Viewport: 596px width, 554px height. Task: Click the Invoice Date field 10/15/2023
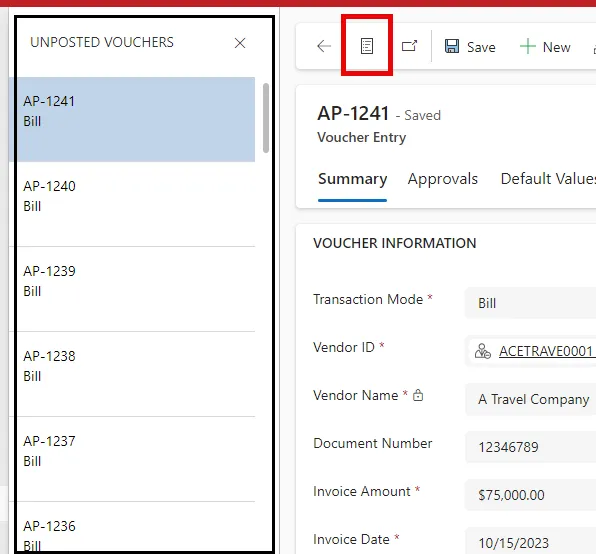530,541
